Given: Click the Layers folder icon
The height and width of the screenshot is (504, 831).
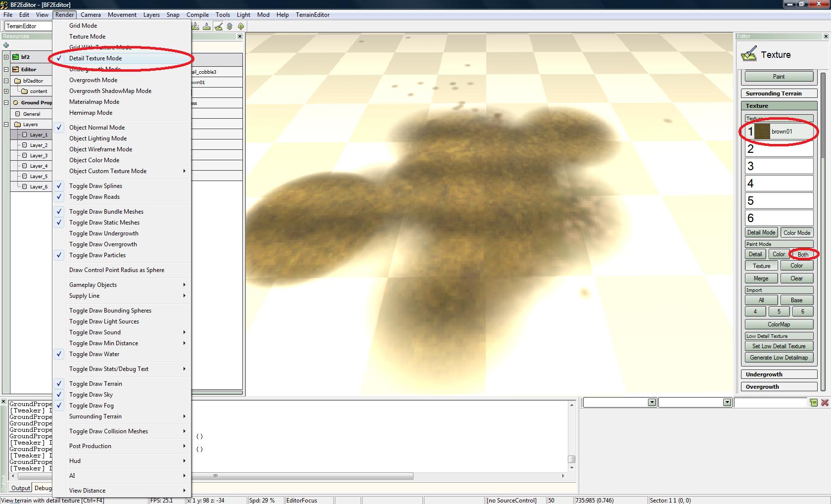Looking at the screenshot, I should [x=18, y=124].
